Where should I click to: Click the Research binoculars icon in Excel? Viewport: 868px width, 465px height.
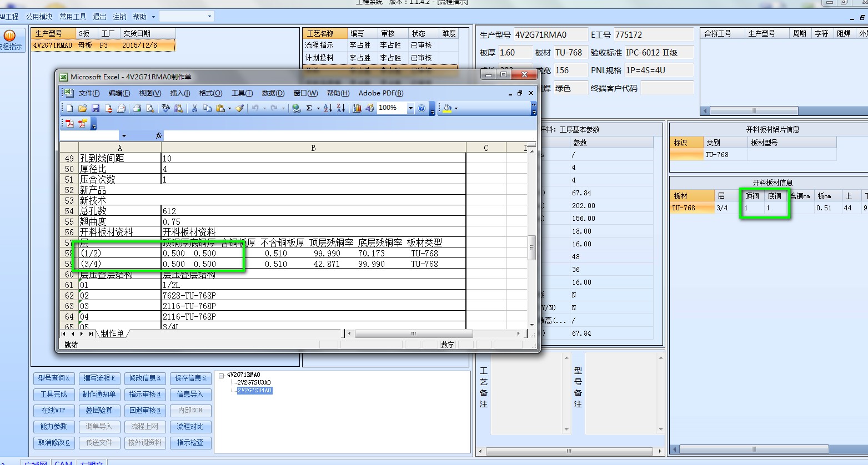point(179,108)
